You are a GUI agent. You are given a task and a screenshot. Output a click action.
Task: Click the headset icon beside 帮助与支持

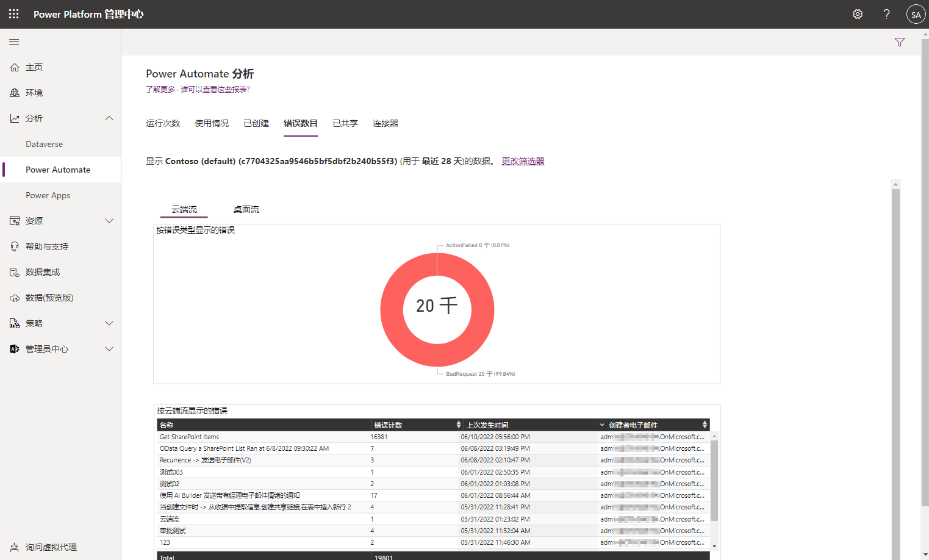tap(15, 246)
